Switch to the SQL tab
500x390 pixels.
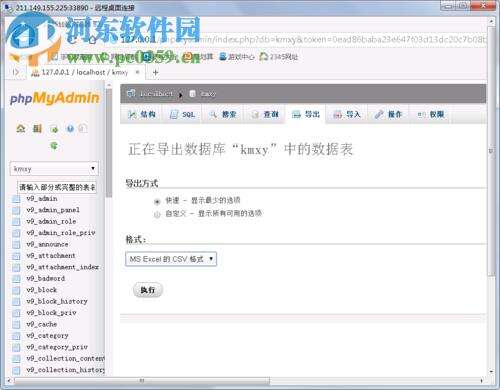coord(182,115)
